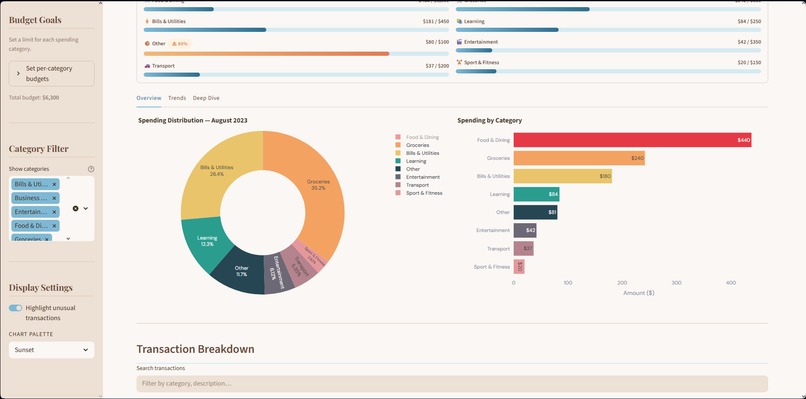Click the Bills & Utilities lightning icon

pyautogui.click(x=147, y=22)
